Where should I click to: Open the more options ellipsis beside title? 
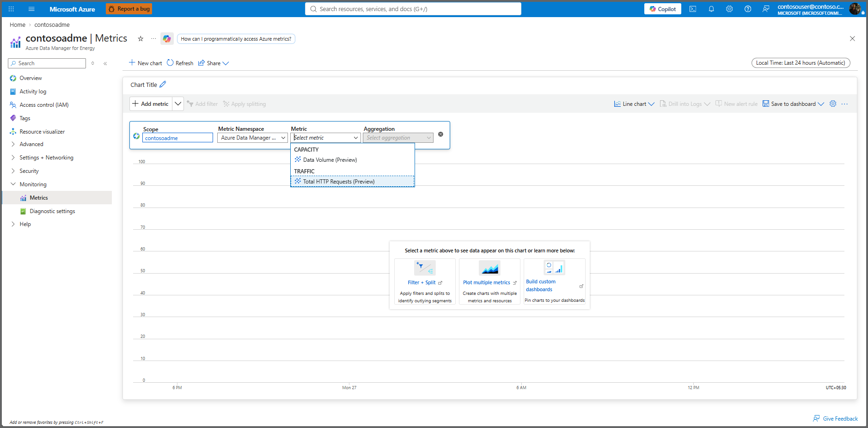tap(153, 38)
